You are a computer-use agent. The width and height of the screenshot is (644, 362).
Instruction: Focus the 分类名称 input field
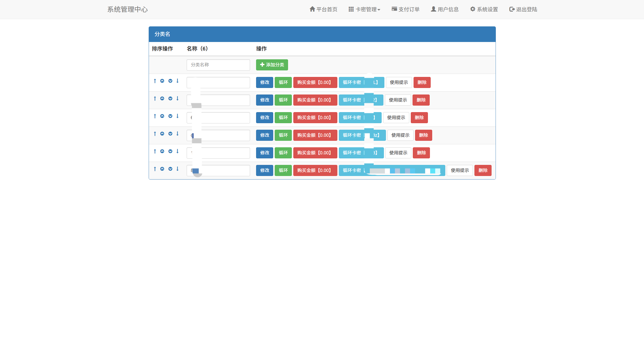(x=218, y=65)
